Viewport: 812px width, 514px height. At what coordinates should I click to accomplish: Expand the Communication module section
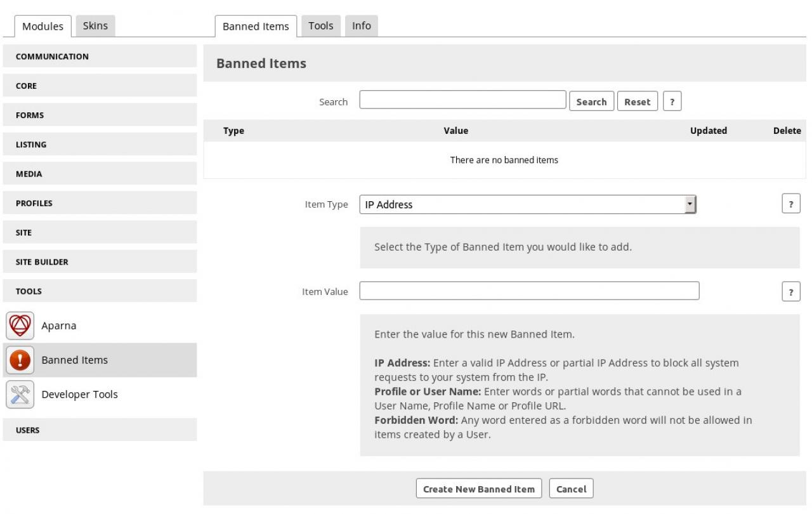coord(100,56)
